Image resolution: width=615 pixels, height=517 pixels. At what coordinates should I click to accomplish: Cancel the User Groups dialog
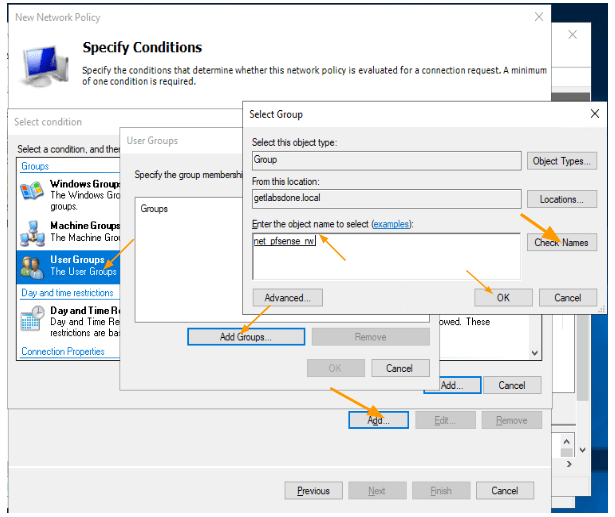pos(400,368)
